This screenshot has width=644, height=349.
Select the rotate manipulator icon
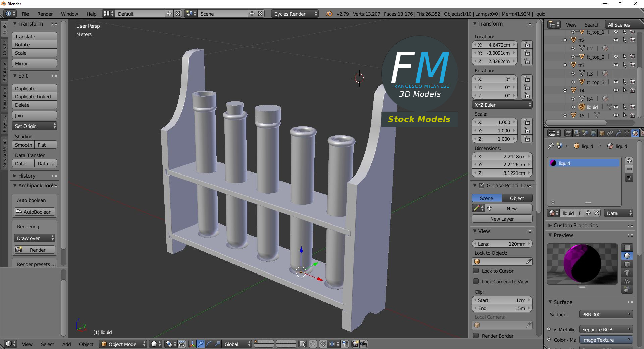pos(209,344)
